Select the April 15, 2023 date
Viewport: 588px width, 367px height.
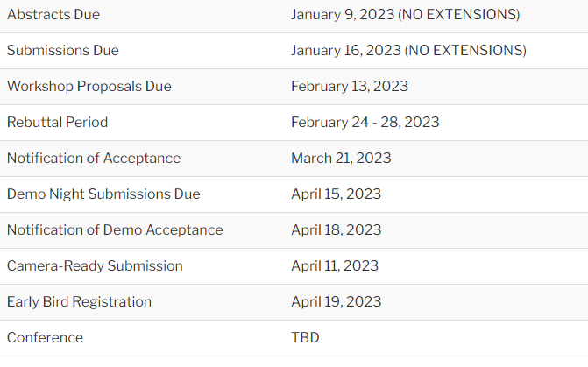pyautogui.click(x=337, y=194)
